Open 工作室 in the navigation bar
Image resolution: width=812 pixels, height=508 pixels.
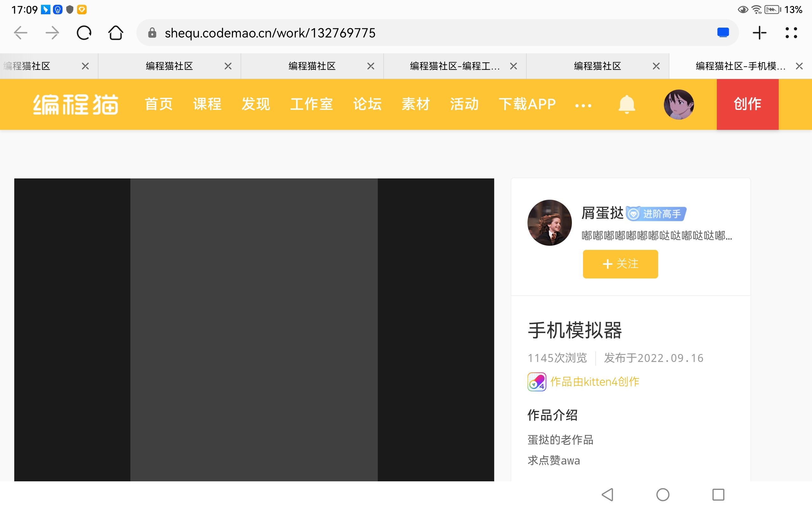(x=311, y=104)
